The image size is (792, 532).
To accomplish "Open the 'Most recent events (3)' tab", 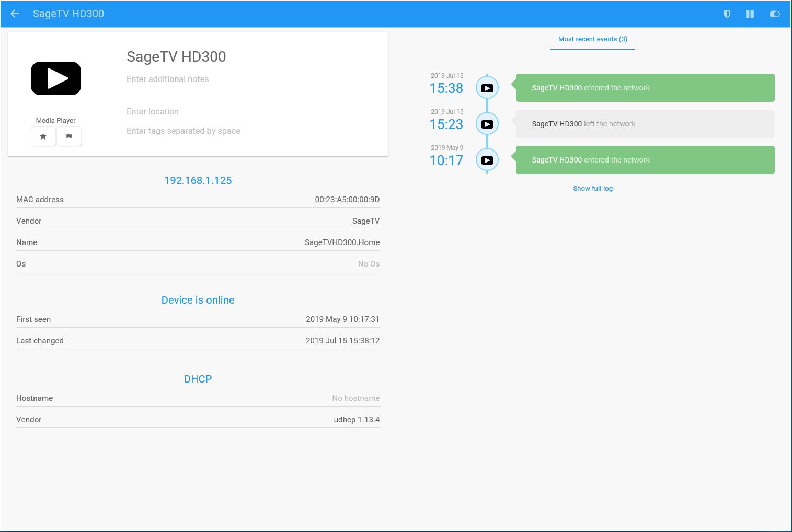I will point(592,39).
